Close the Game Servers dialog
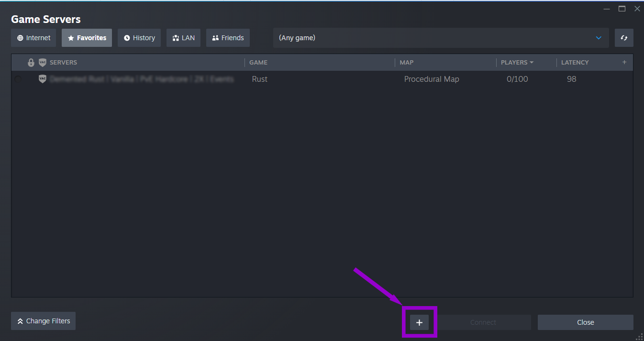644x341 pixels. click(x=585, y=322)
